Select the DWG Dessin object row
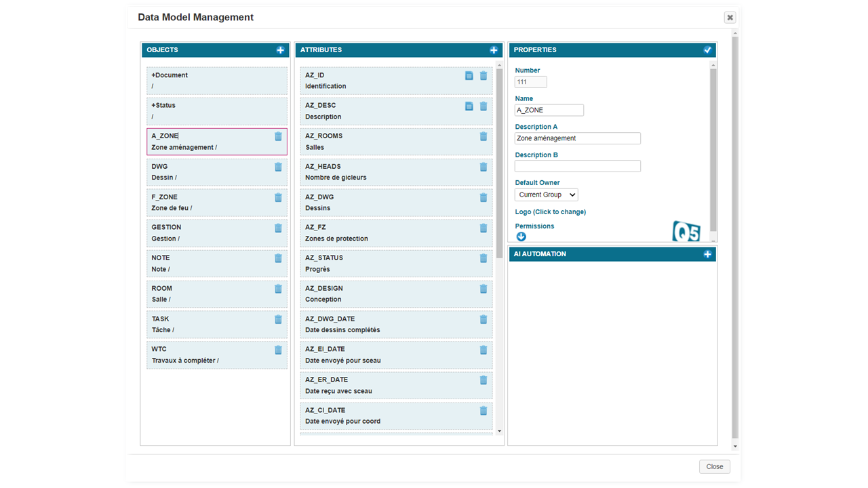The height and width of the screenshot is (488, 868). coord(217,172)
